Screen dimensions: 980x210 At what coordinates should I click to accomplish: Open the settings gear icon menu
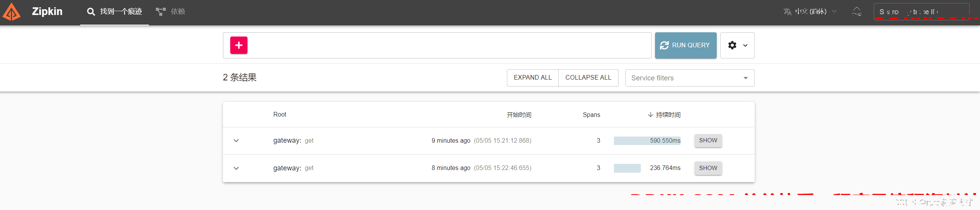[x=737, y=45]
